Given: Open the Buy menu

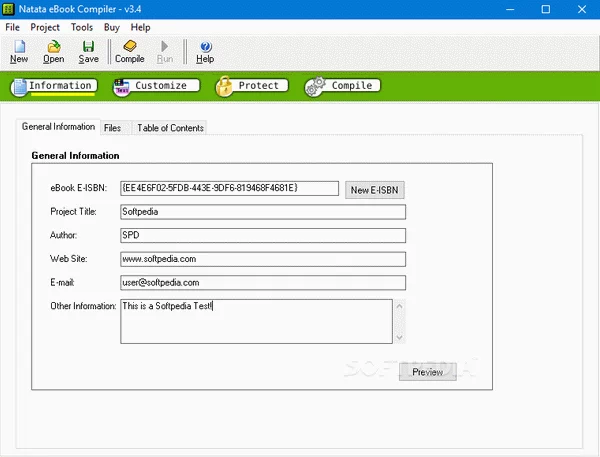Looking at the screenshot, I should click(112, 28).
